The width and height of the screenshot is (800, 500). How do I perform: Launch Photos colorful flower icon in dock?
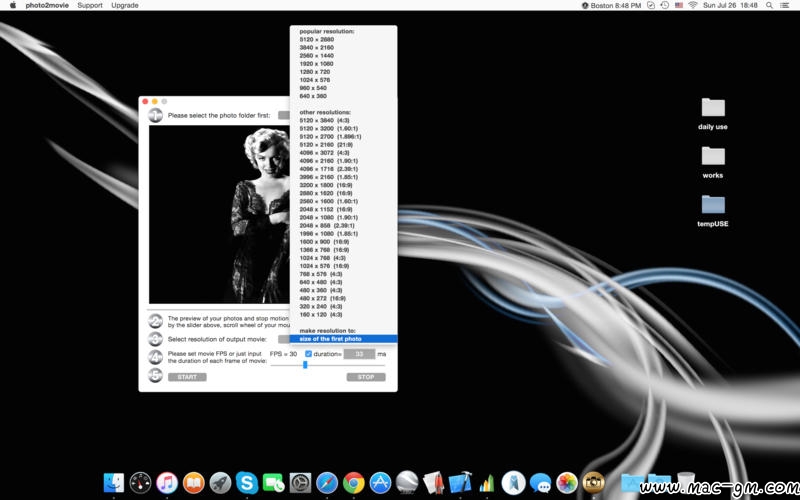pyautogui.click(x=567, y=482)
